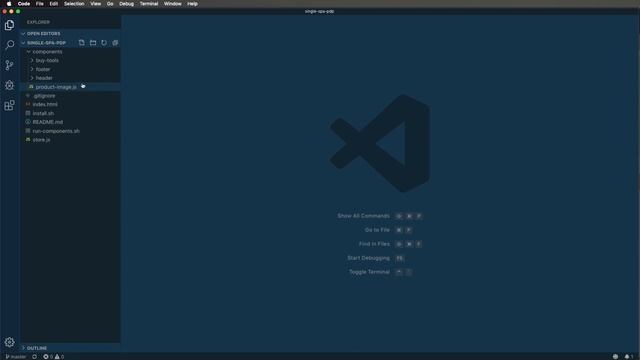Open the Code application menu
640x360 pixels.
(24, 4)
